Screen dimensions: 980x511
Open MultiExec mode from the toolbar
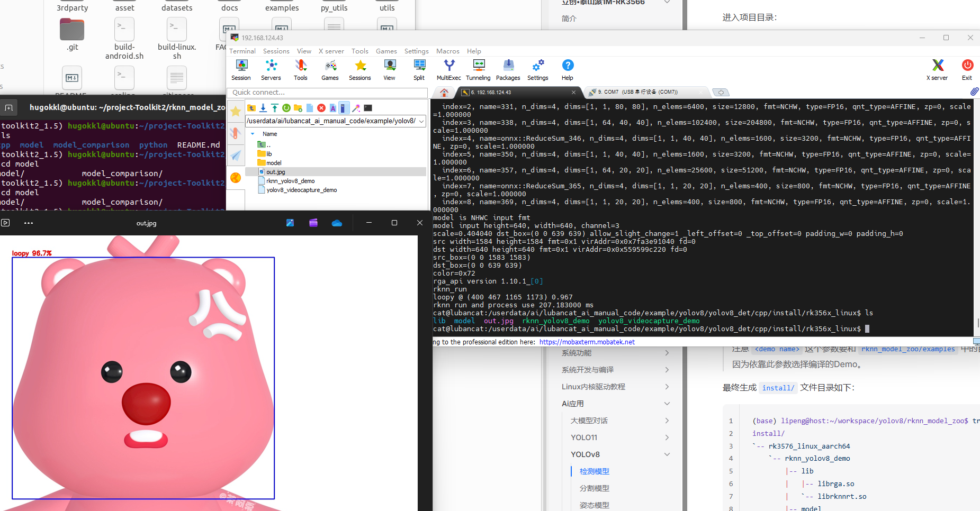click(448, 69)
